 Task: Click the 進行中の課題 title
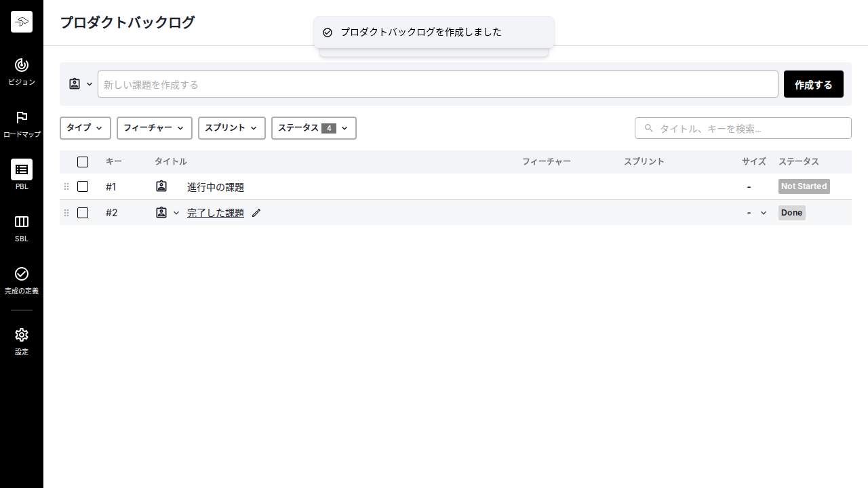(x=216, y=187)
